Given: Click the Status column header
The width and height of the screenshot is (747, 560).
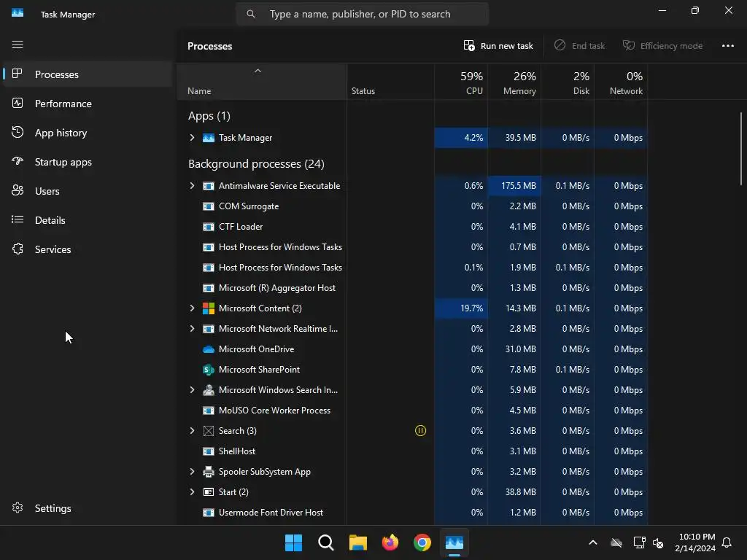Looking at the screenshot, I should (x=391, y=82).
